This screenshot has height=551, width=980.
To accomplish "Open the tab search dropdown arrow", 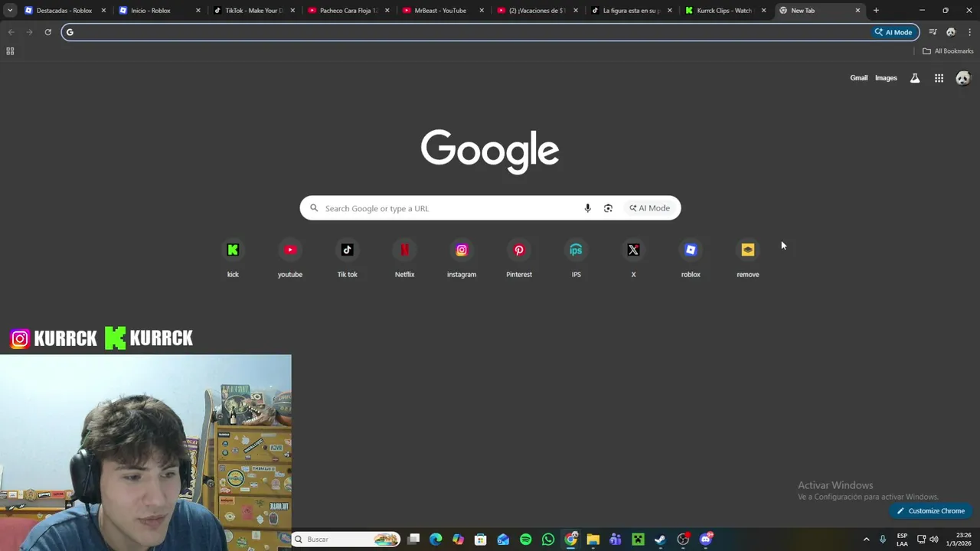I will point(10,11).
